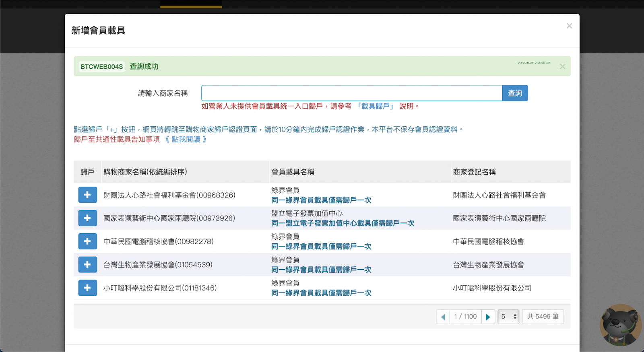
Task: Open rows-per-page dropdown showing 5
Action: [x=509, y=317]
